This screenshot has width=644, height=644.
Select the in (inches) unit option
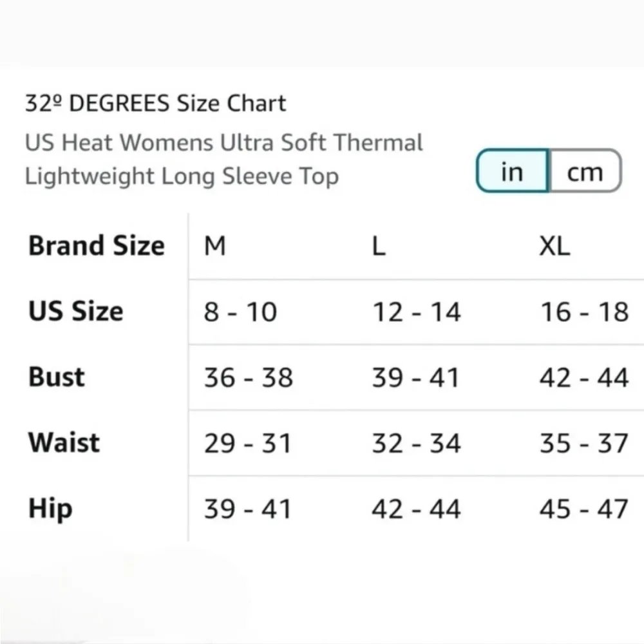512,172
